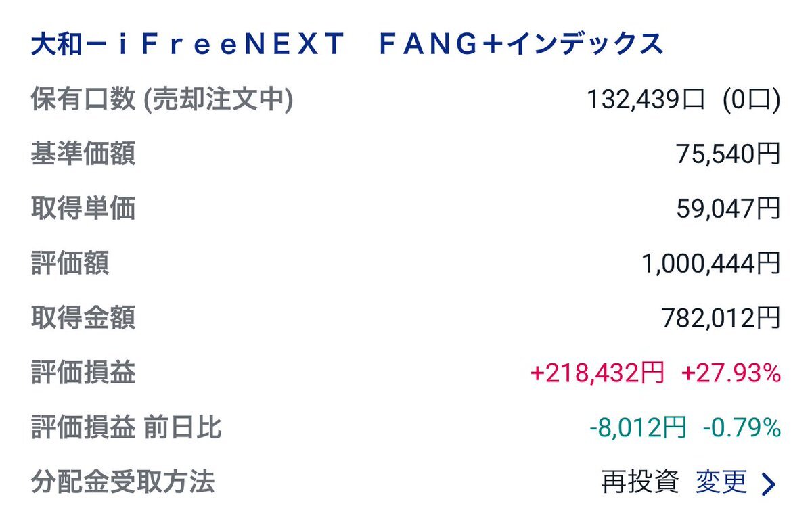Click the 基準価額 label
Screen dimensions: 812x512
pos(83,154)
